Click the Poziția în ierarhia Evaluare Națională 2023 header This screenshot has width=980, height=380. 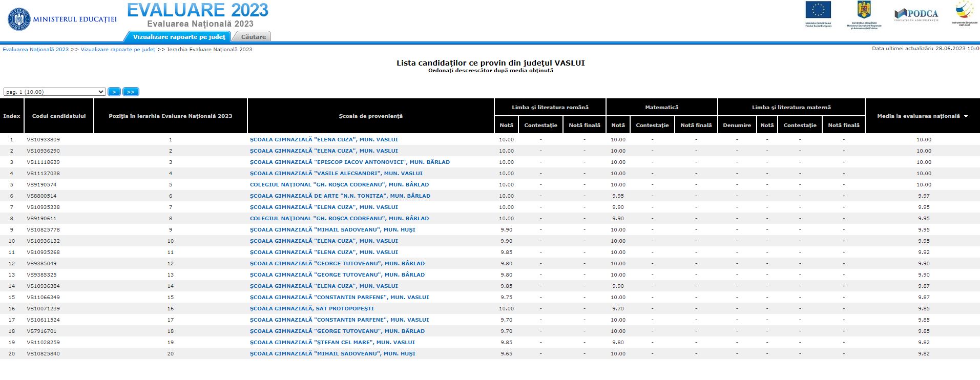click(171, 116)
